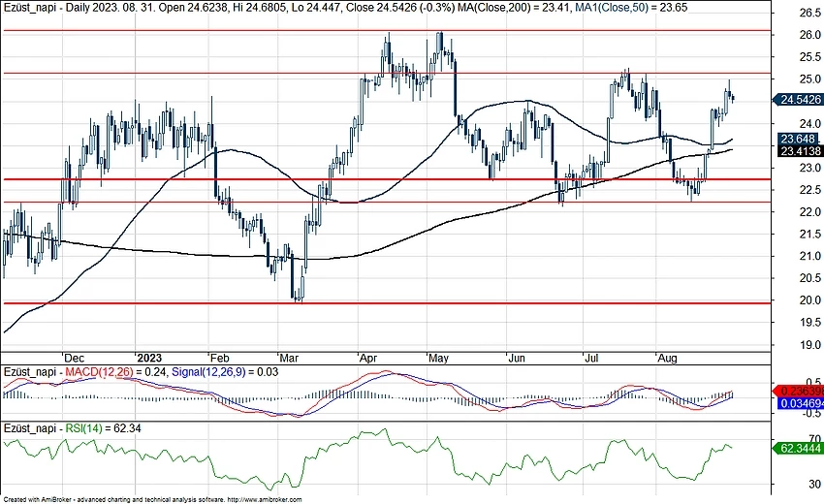Click the Feb label on the time axis
Image resolution: width=824 pixels, height=504 pixels.
tap(219, 358)
